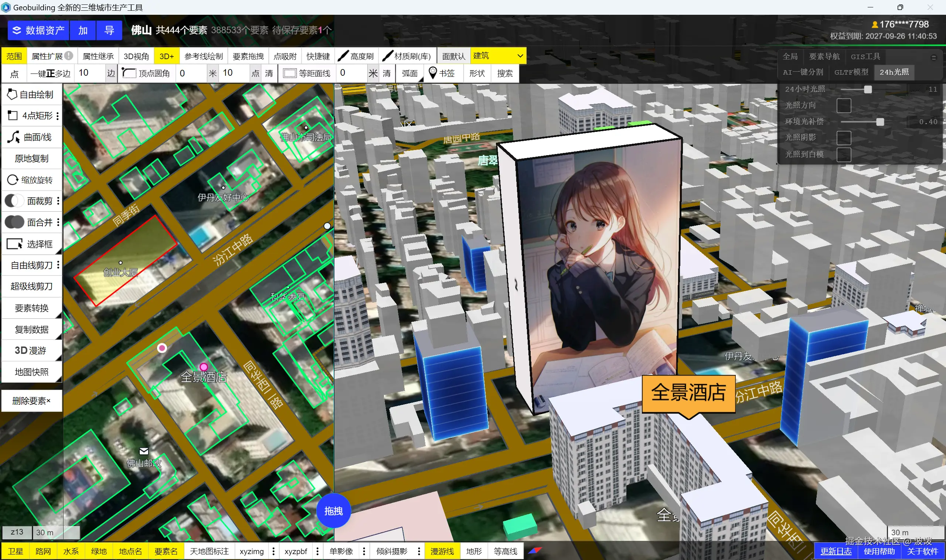Expand xyzimg layer options menu
946x560 pixels.
(274, 552)
